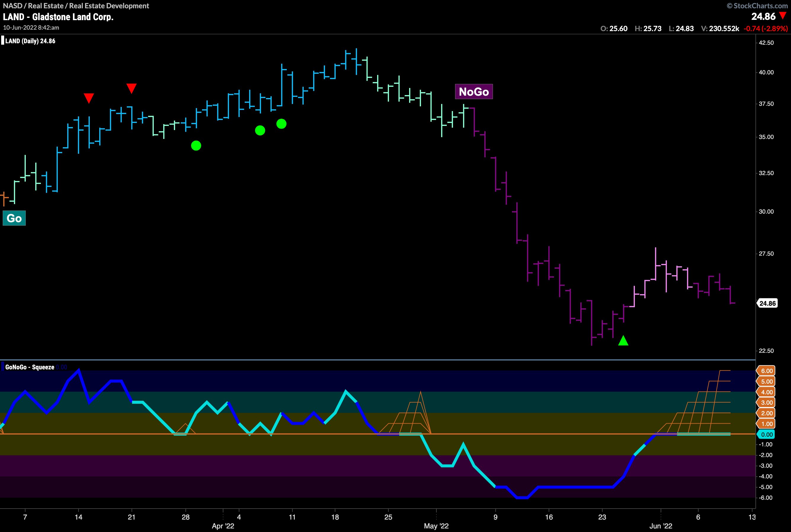The image size is (791, 532).
Task: Click the 42.50 price axis label
Action: point(766,43)
